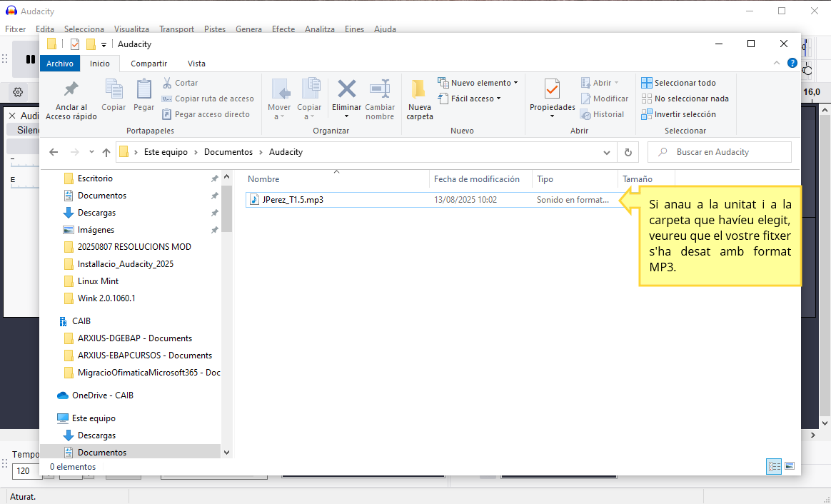Choose Pegar acceso directo
Image resolution: width=831 pixels, height=504 pixels.
click(x=206, y=114)
